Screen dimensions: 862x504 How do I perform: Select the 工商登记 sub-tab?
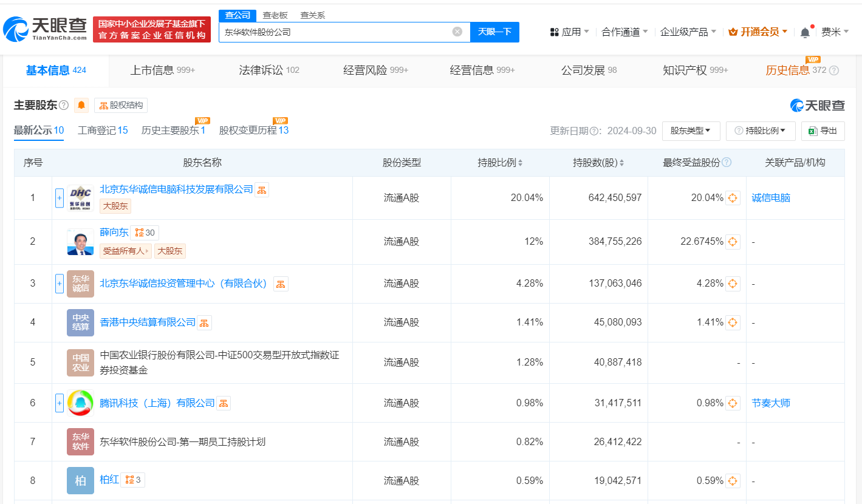pyautogui.click(x=103, y=130)
